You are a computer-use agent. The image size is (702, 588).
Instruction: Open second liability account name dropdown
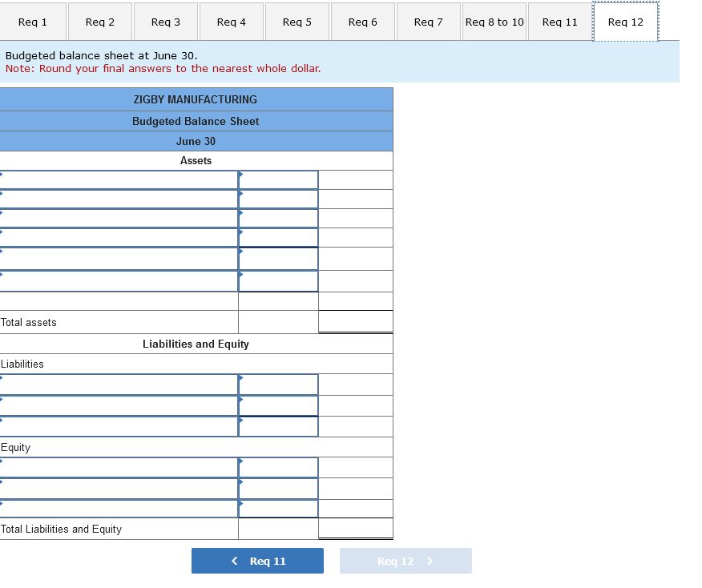(119, 406)
